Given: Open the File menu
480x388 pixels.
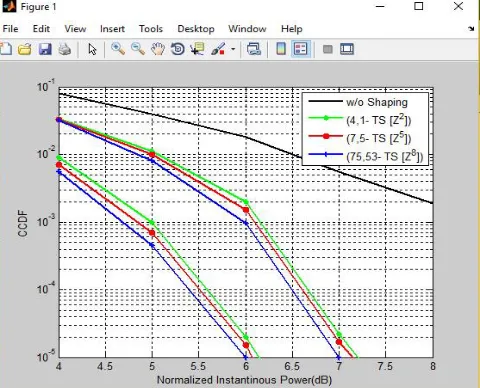Looking at the screenshot, I should click(10, 29).
